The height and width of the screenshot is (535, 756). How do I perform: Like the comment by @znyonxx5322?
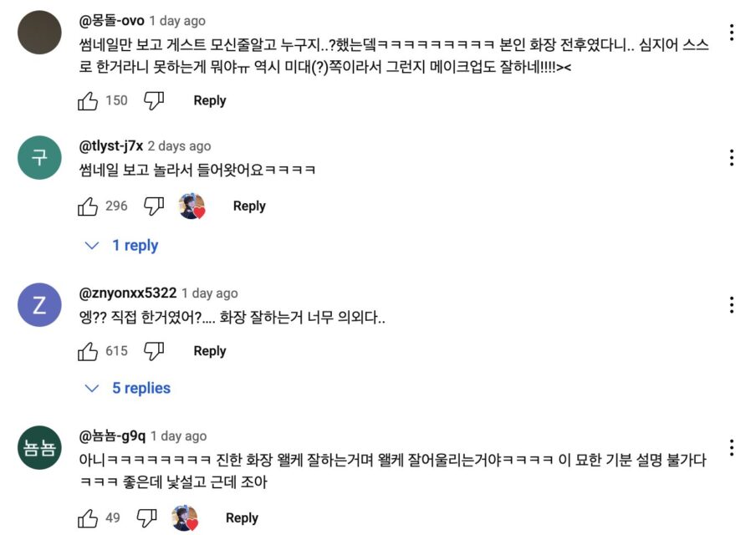(x=89, y=352)
